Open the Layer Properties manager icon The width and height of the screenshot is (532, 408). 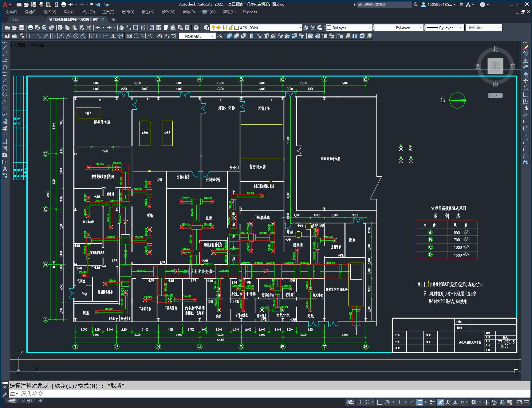206,28
